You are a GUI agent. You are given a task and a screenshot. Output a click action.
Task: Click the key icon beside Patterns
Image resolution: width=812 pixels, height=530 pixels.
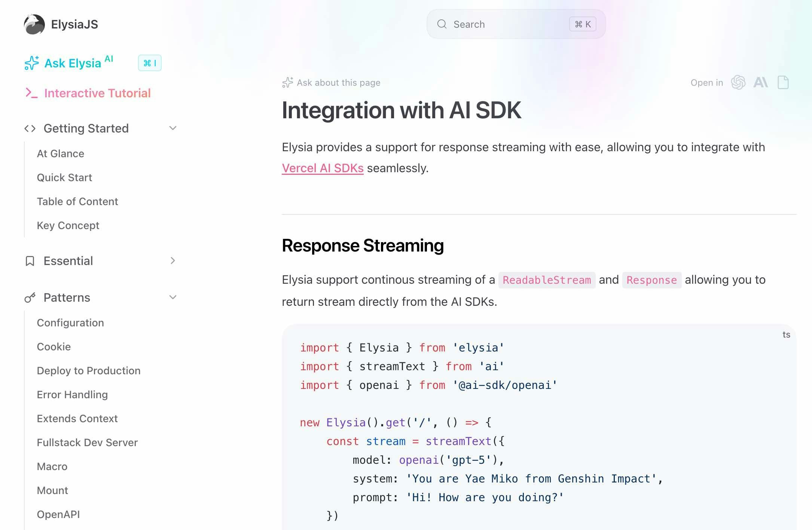tap(30, 298)
